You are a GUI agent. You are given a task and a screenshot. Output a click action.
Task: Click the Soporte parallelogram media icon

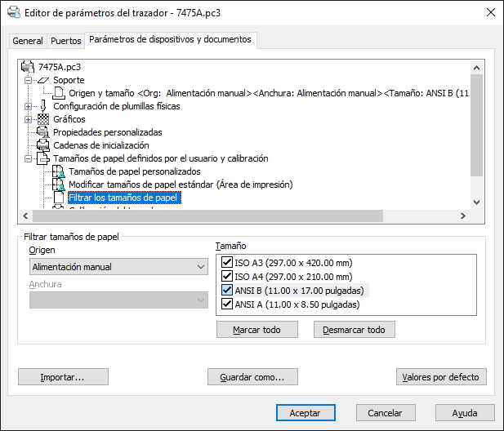point(43,80)
